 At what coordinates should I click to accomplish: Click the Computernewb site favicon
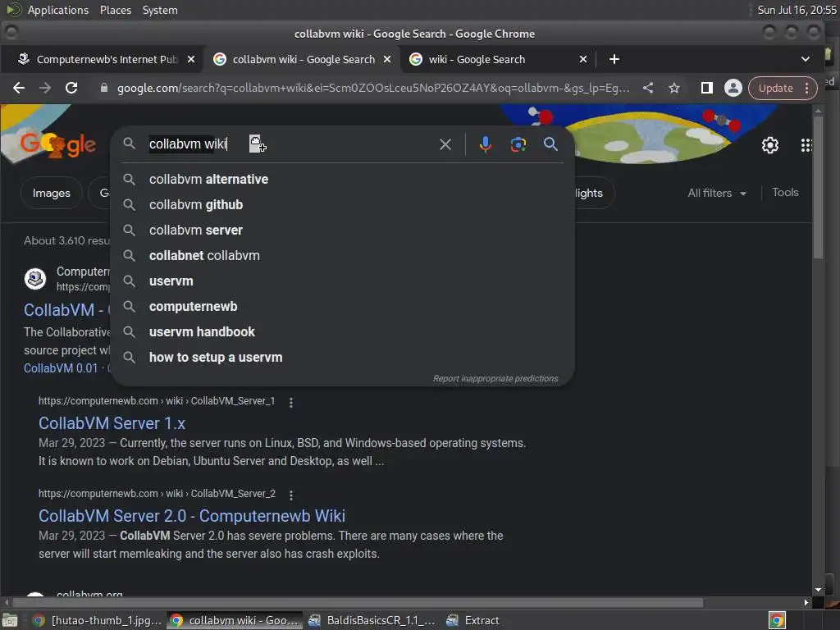click(35, 279)
